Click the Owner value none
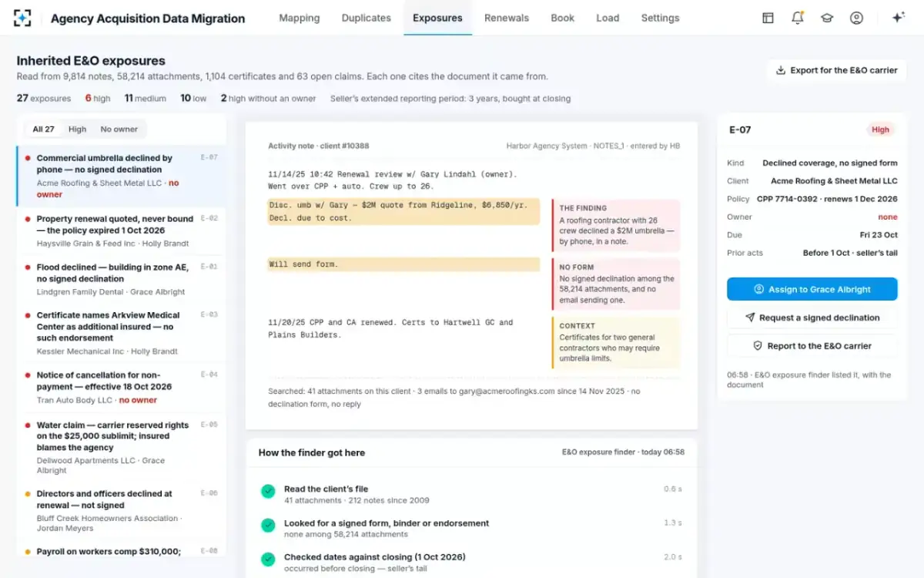The height and width of the screenshot is (578, 924). coord(888,217)
